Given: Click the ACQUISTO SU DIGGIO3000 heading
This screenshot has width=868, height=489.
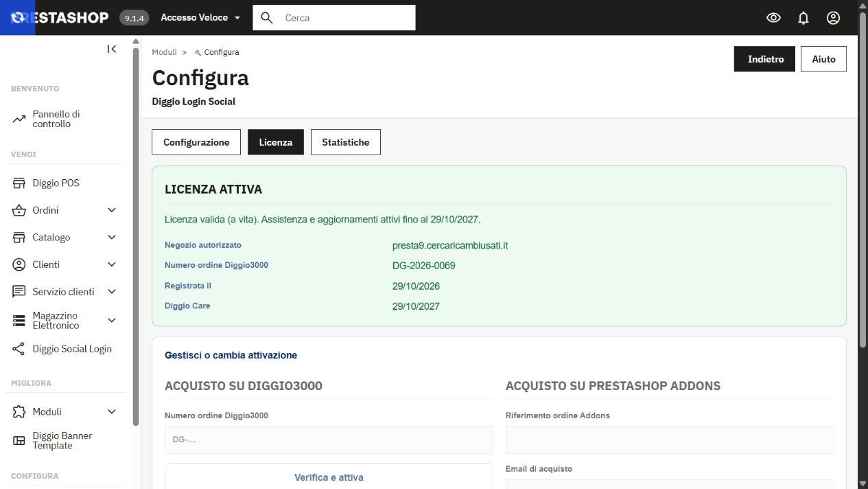Looking at the screenshot, I should pos(244,386).
